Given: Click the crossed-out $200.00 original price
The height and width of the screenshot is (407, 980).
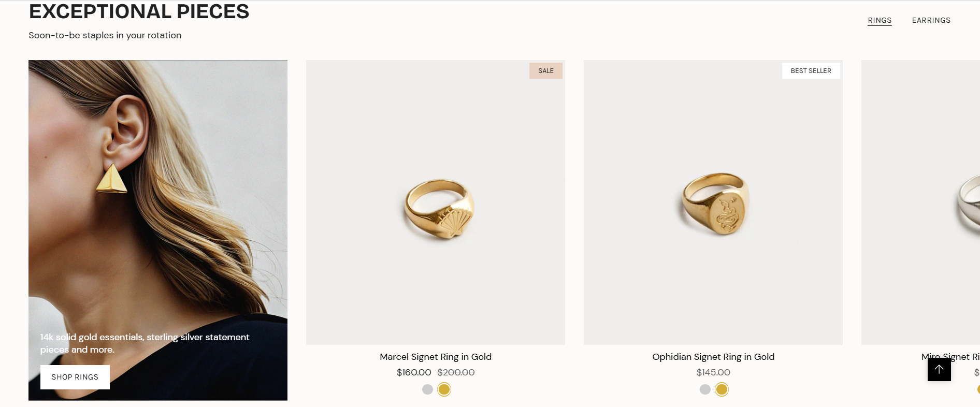Looking at the screenshot, I should 456,372.
